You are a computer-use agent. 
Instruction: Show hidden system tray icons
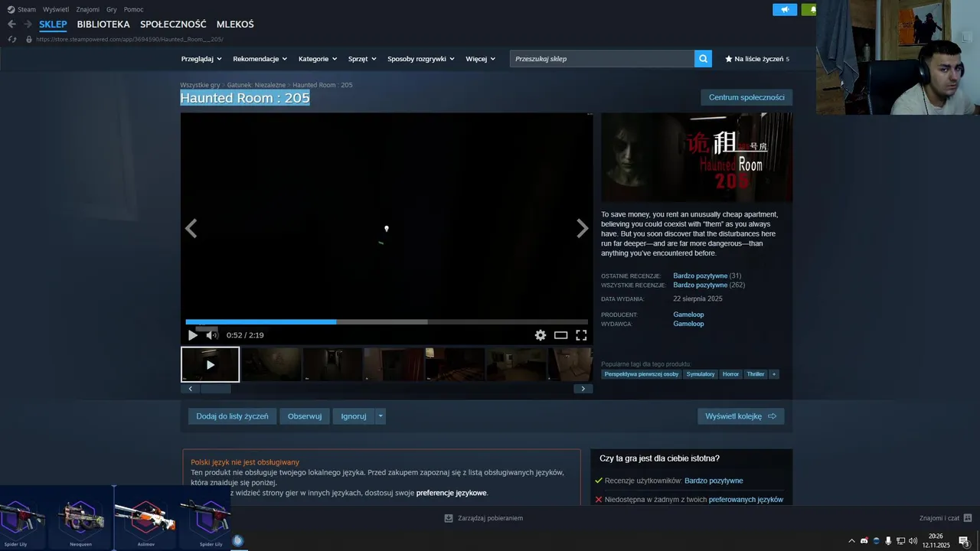[x=851, y=541]
